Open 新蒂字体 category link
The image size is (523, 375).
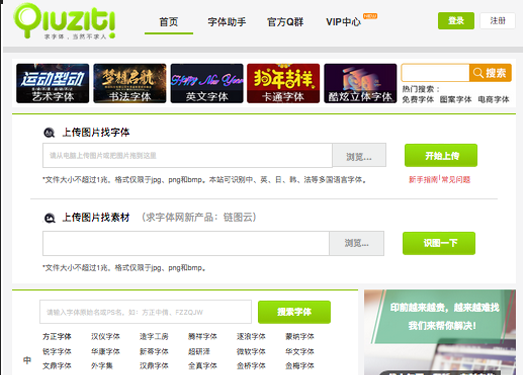click(x=154, y=351)
